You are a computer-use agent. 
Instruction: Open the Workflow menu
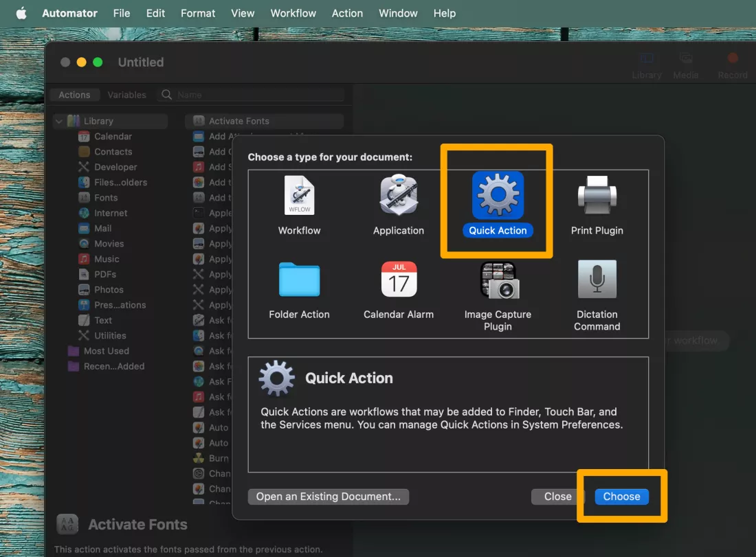(293, 13)
